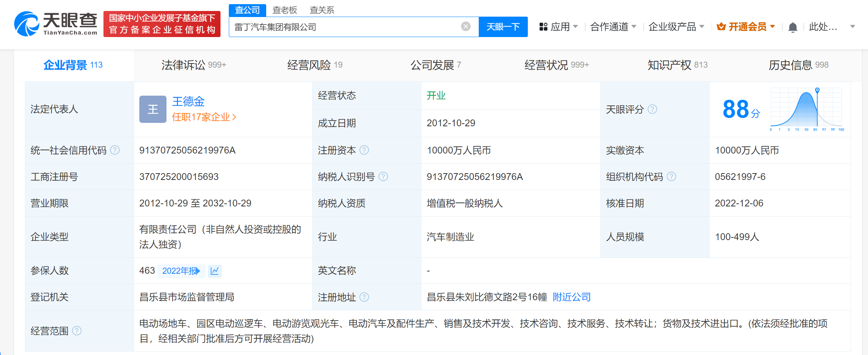Image resolution: width=868 pixels, height=355 pixels.
Task: Focus the company name search field
Action: [344, 27]
